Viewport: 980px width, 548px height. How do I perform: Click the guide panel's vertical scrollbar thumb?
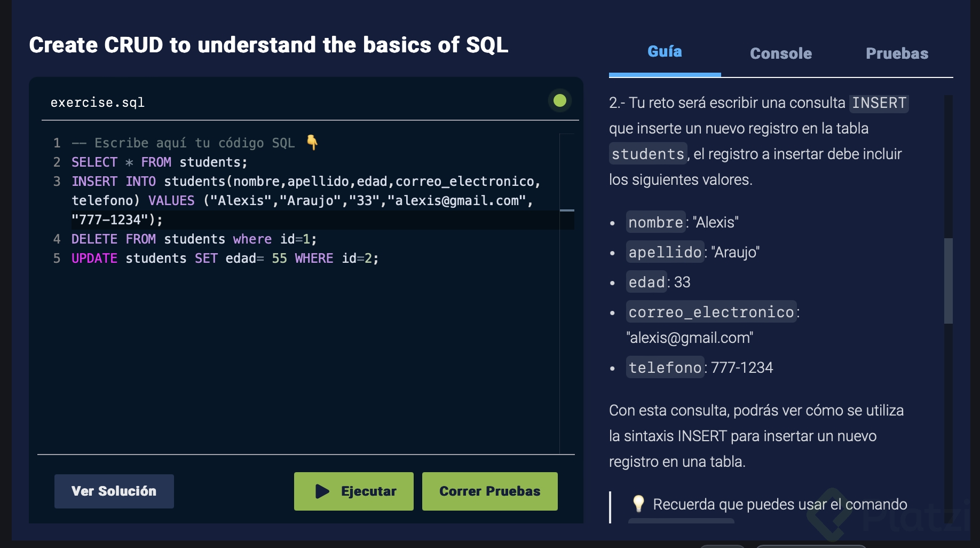(x=948, y=280)
